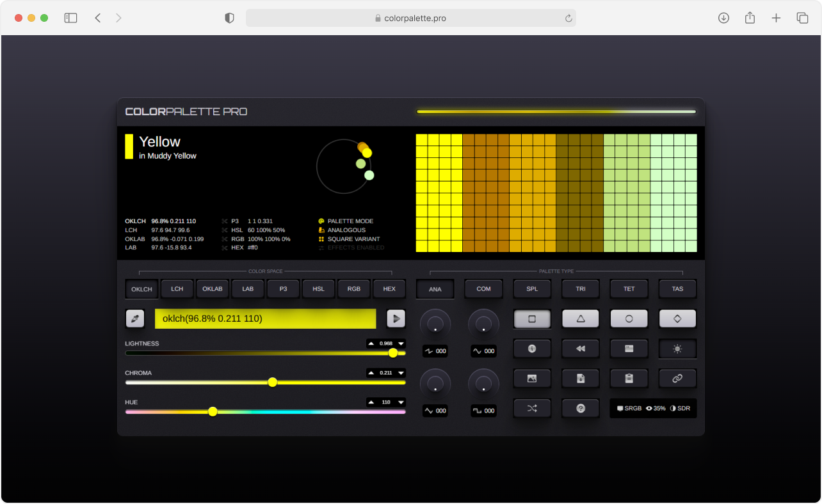Click the yellow Hue slider handle
The image size is (822, 504).
tap(213, 412)
